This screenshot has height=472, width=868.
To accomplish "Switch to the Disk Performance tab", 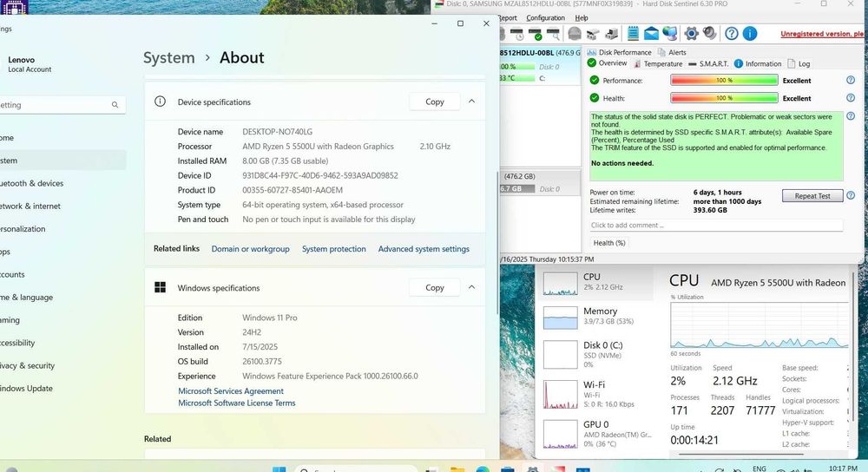I will pyautogui.click(x=620, y=52).
